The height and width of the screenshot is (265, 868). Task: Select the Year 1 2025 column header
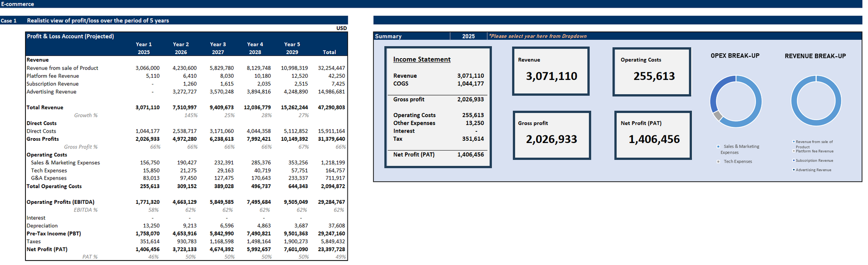144,48
